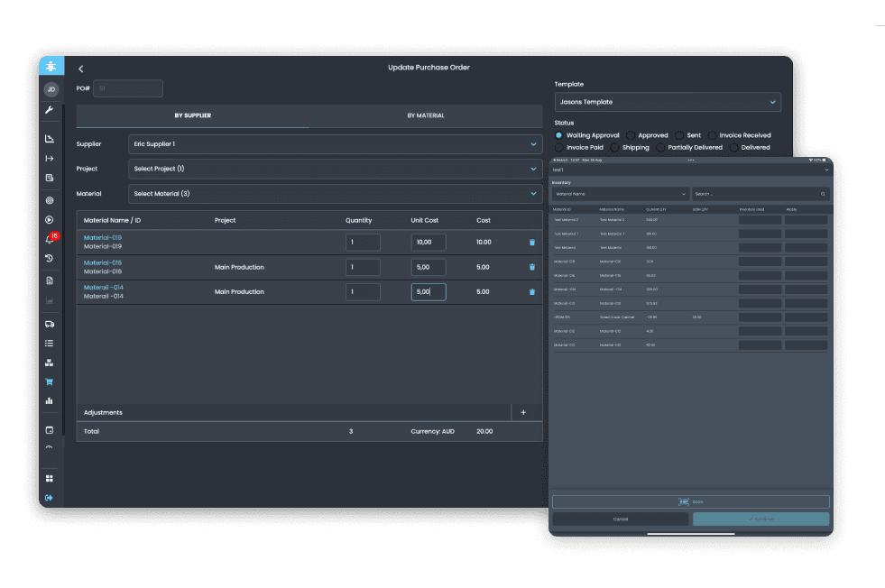Viewport: 885px width, 588px height.
Task: Set status to Delivered
Action: [x=733, y=148]
